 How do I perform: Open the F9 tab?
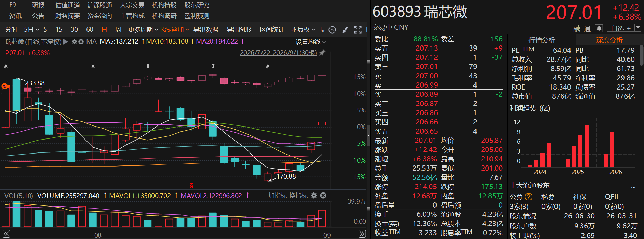(x=13, y=5)
